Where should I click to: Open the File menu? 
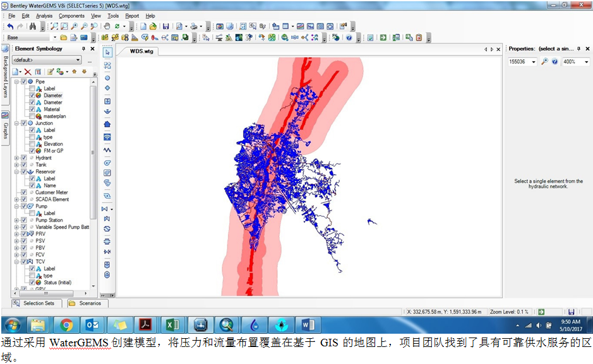(x=12, y=16)
